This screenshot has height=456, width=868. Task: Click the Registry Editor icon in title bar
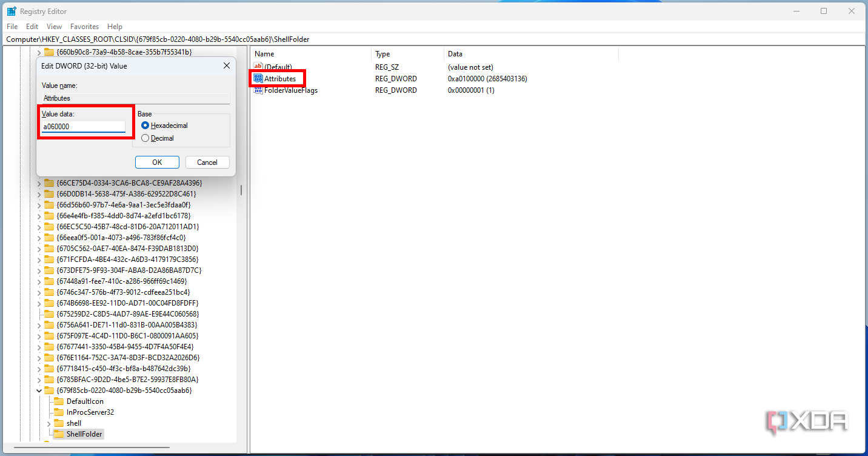pos(10,10)
